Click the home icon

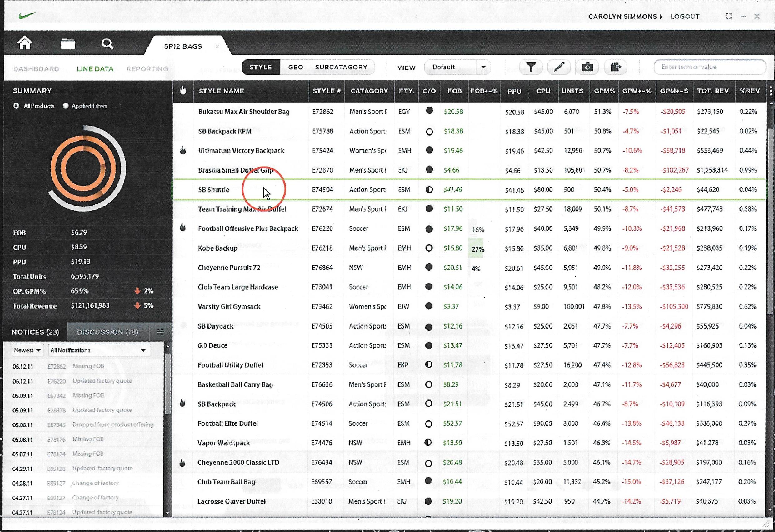click(x=25, y=43)
